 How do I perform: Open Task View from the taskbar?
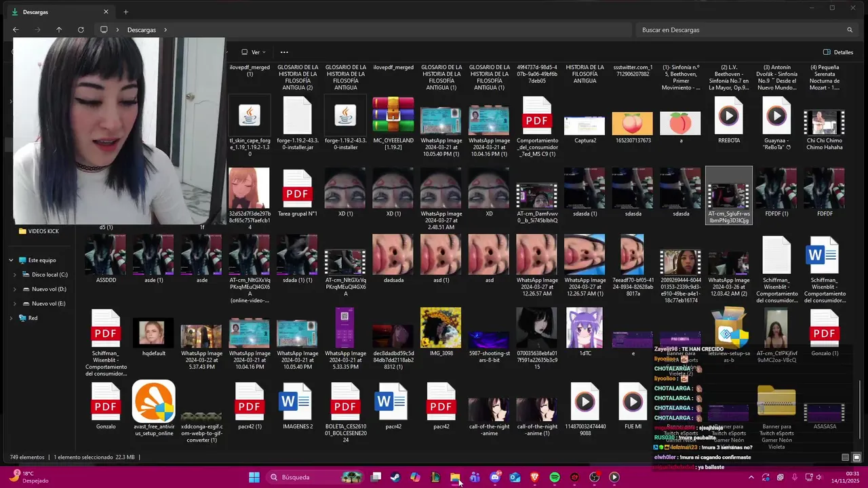click(376, 477)
